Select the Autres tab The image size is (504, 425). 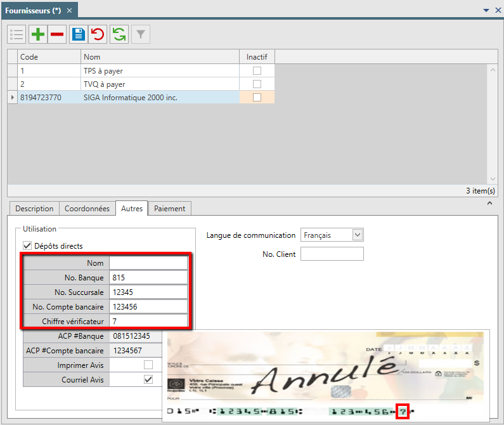pos(132,209)
